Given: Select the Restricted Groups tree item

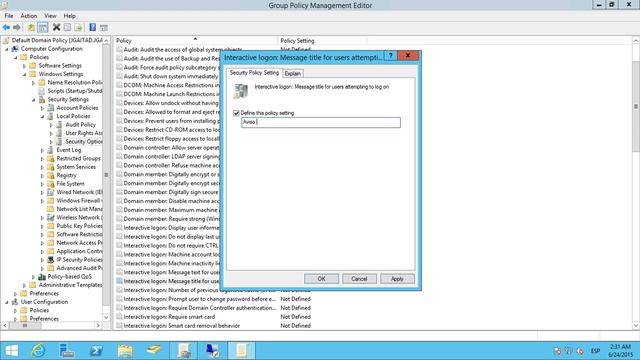Looking at the screenshot, I should pos(78,158).
